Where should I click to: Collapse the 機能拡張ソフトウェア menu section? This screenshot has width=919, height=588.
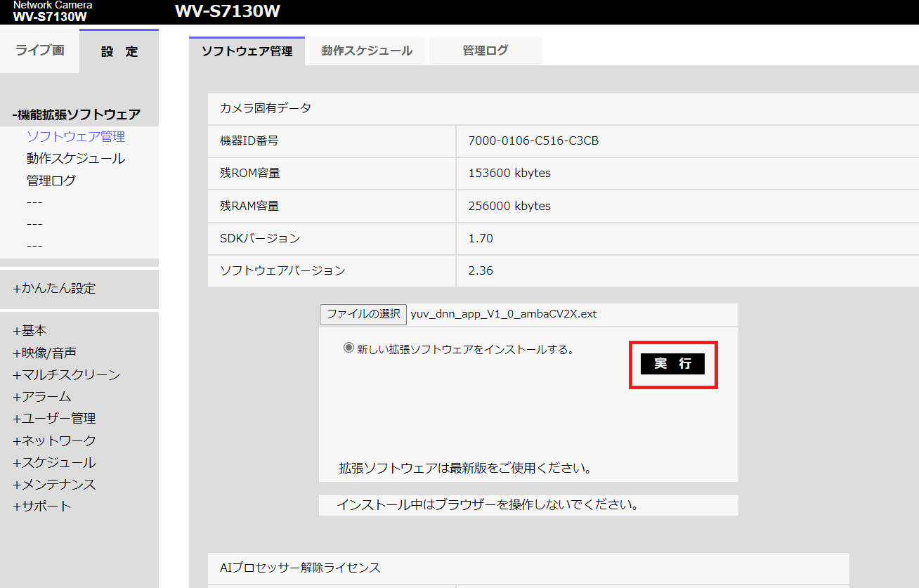77,115
